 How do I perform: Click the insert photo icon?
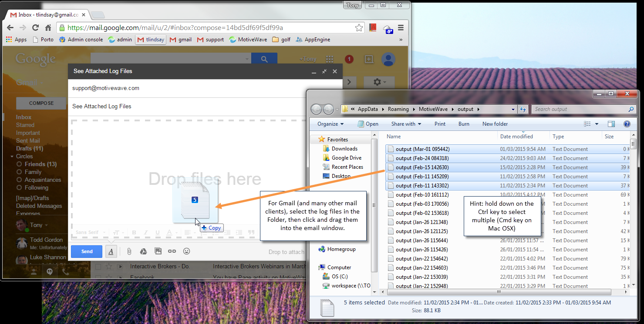coord(158,251)
